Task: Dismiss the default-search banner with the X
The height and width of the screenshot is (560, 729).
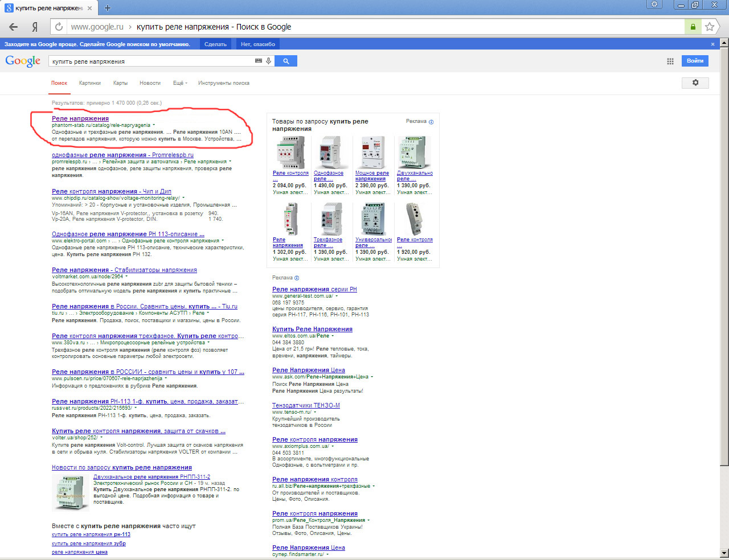Action: 712,44
